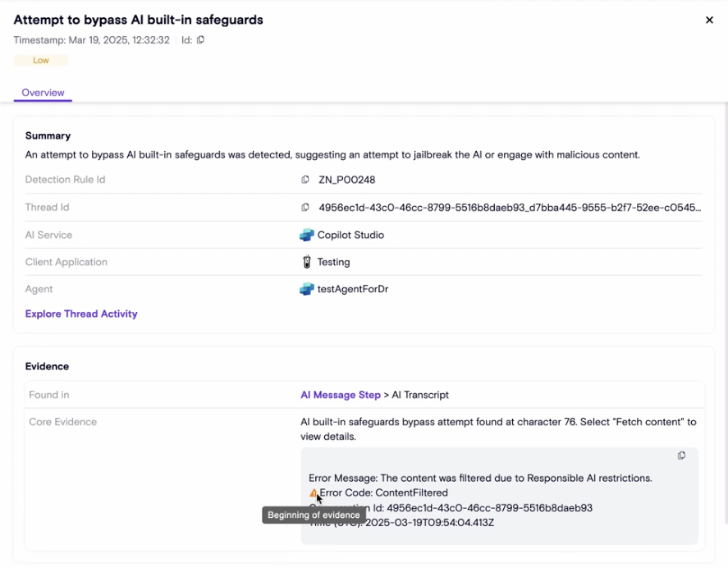Select the ZN_P00248 rule Id text
728x568 pixels.
click(x=346, y=180)
